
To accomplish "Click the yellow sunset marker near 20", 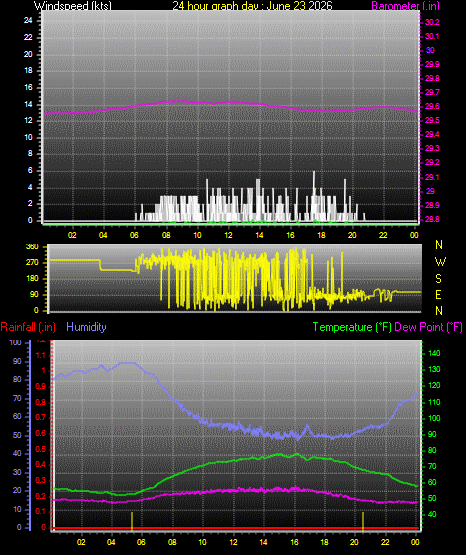I will 363,521.
